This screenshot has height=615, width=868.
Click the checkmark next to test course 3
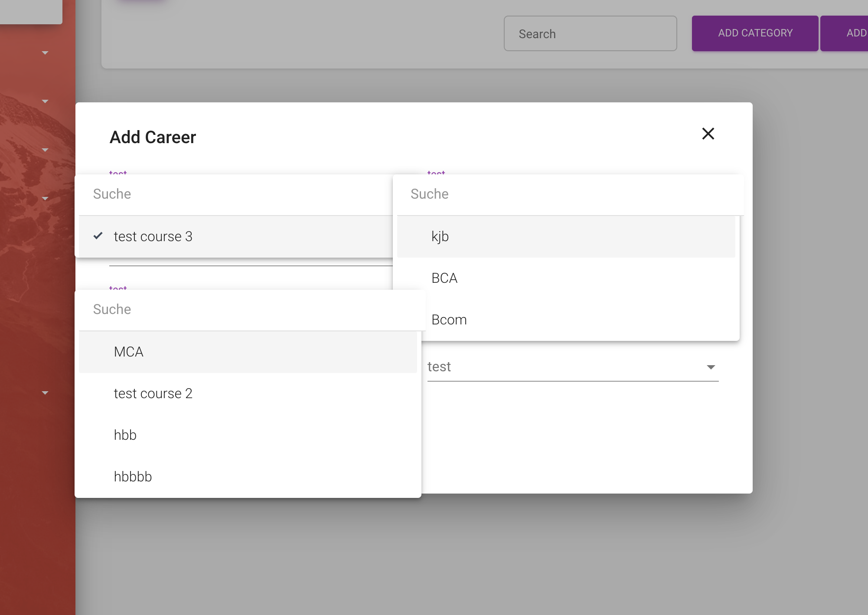coord(98,236)
